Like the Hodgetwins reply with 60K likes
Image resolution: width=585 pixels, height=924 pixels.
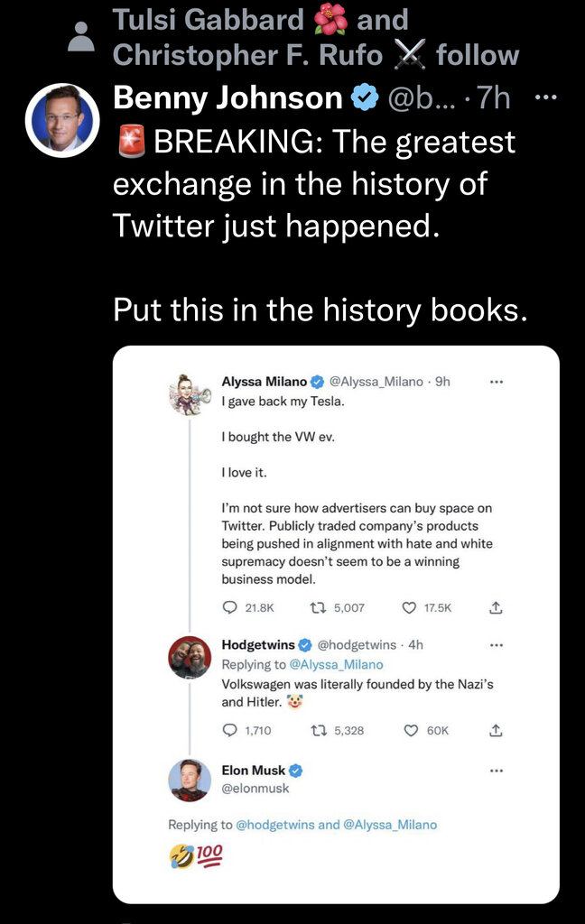[411, 731]
